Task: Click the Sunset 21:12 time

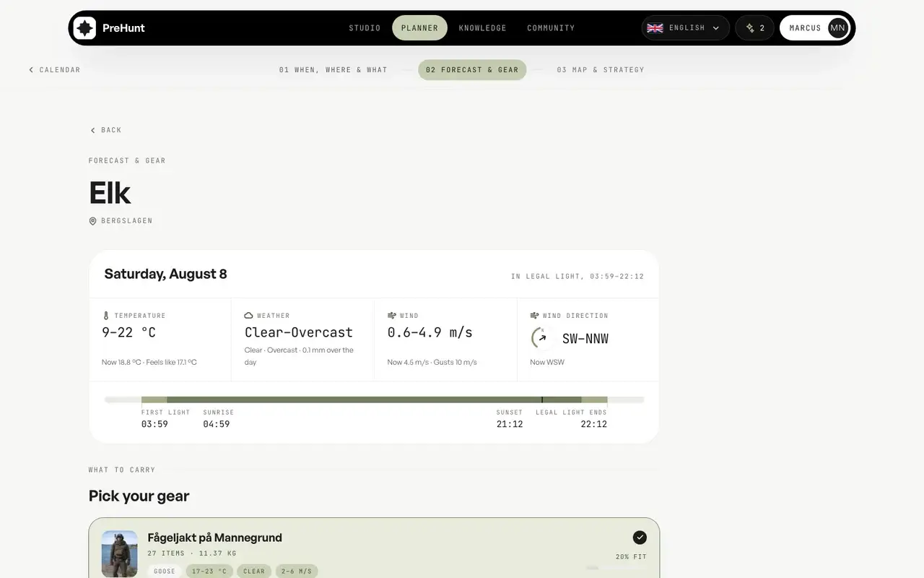Action: pos(510,424)
